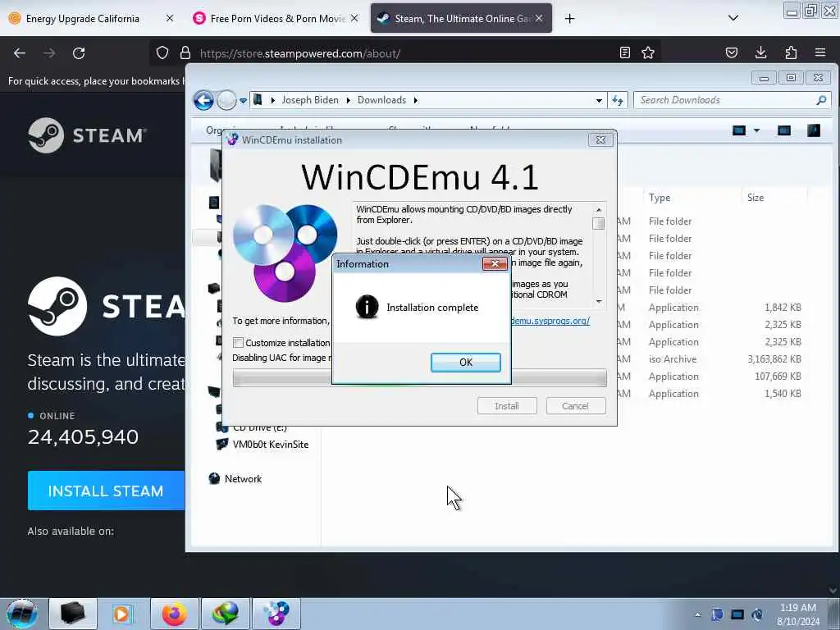This screenshot has height=630, width=840.
Task: Click the INSTALL STEAM button
Action: (106, 491)
